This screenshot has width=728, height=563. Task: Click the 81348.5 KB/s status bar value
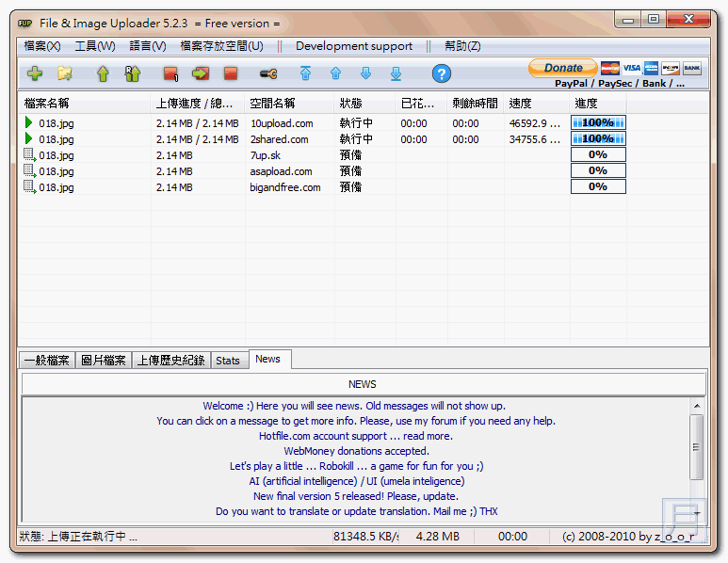click(x=365, y=537)
